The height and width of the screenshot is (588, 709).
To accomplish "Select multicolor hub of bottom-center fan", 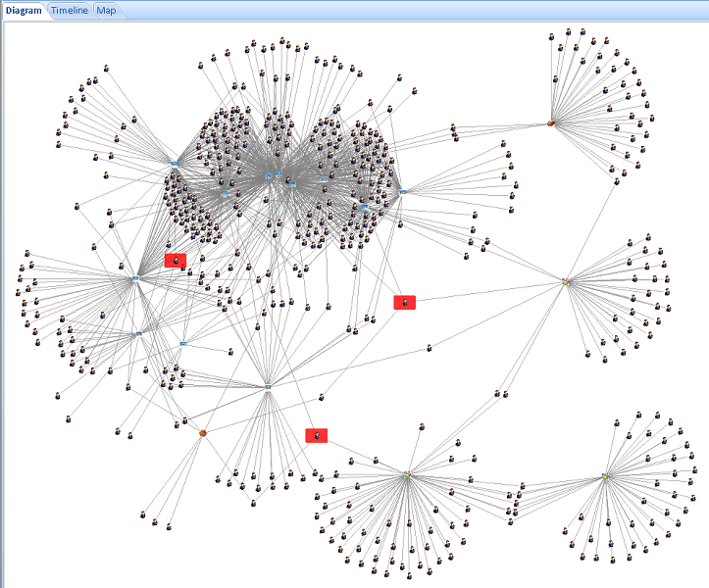I will [x=407, y=474].
